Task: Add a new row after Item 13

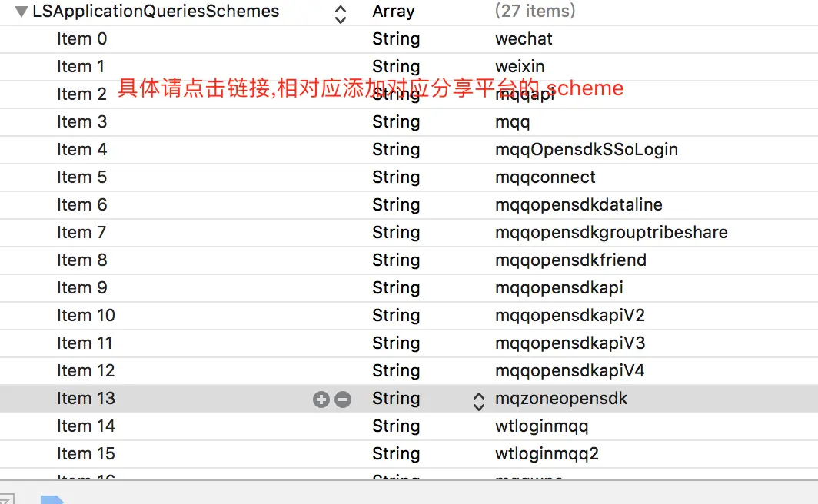Action: click(321, 400)
